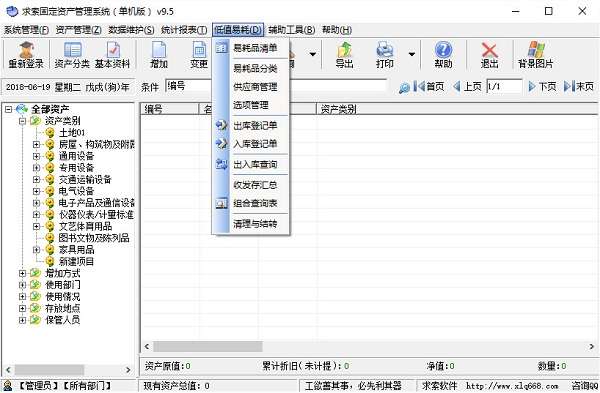Image resolution: width=600 pixels, height=393 pixels.
Task: Open dropdown arrow left of 导出
Action: (x=313, y=54)
